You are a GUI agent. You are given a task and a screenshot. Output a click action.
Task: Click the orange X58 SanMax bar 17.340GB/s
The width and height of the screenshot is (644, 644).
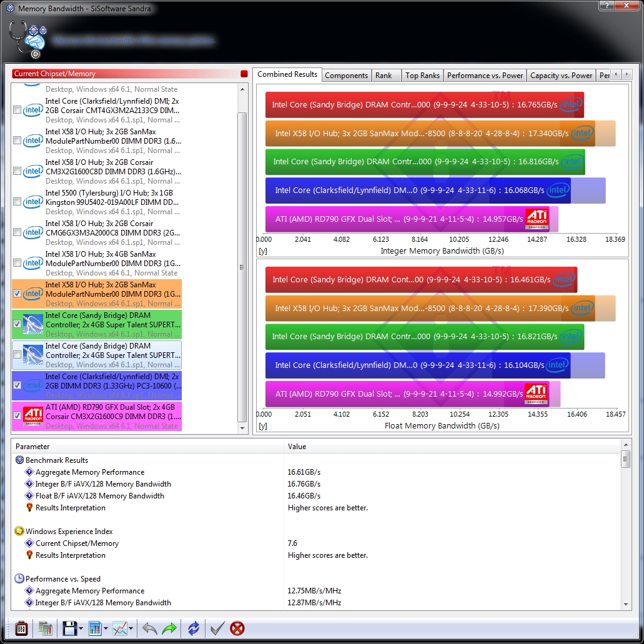(430, 133)
